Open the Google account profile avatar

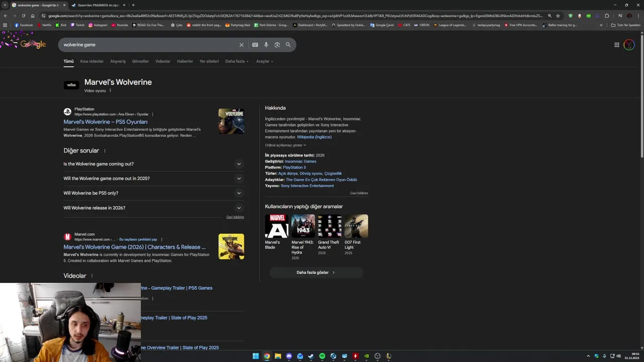point(629,45)
